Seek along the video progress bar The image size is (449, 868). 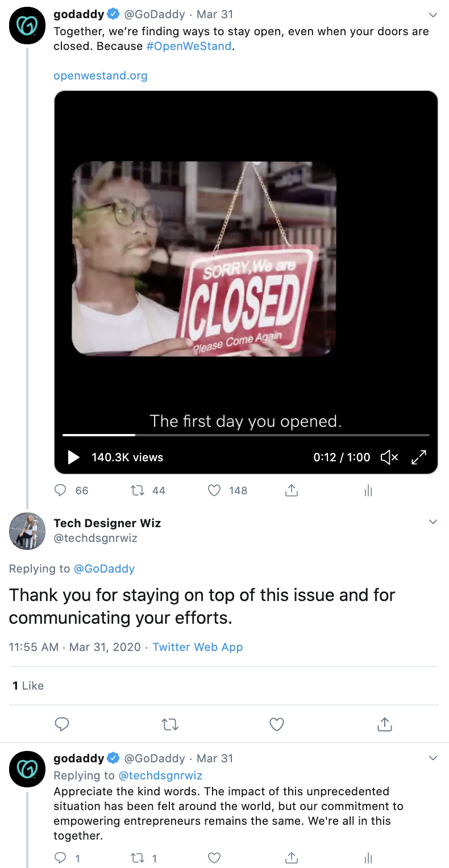click(x=246, y=435)
